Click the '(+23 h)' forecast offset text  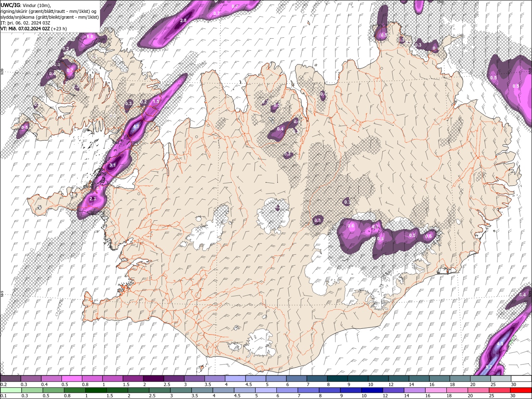59,29
